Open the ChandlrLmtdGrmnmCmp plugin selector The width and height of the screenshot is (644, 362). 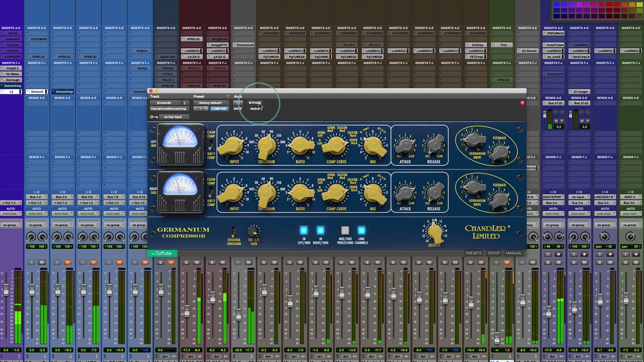click(169, 109)
